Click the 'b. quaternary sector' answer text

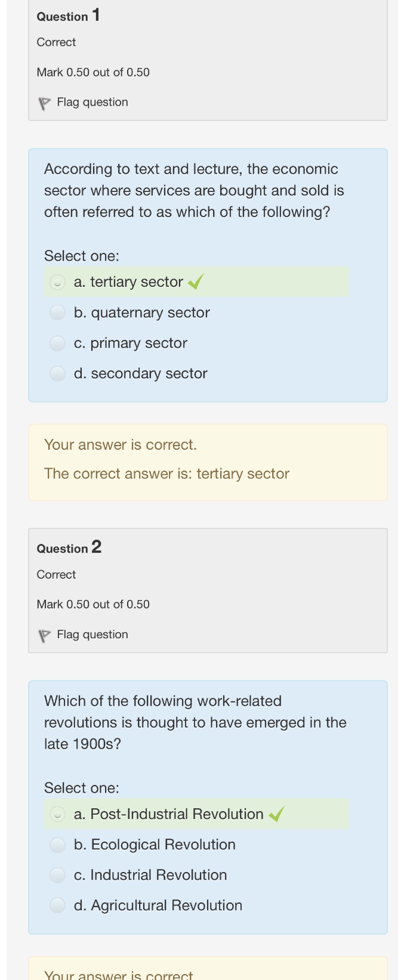142,313
